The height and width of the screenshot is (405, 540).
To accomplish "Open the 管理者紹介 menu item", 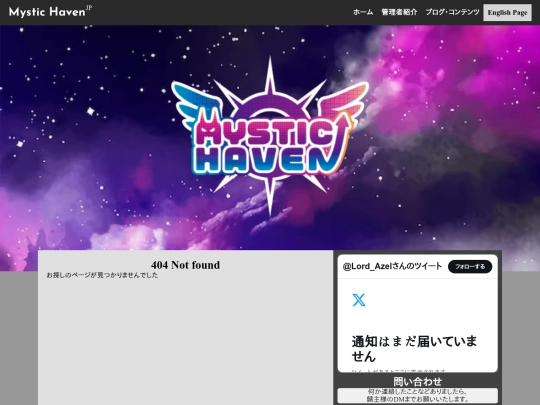I will (399, 12).
